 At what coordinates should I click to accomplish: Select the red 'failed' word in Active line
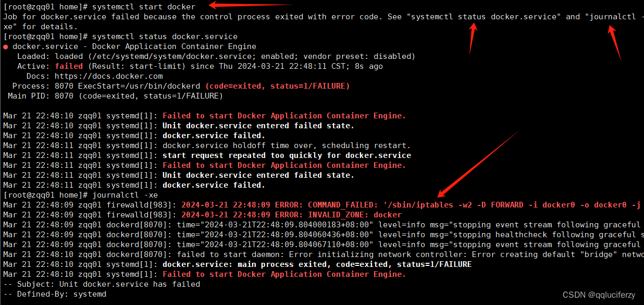click(x=69, y=66)
